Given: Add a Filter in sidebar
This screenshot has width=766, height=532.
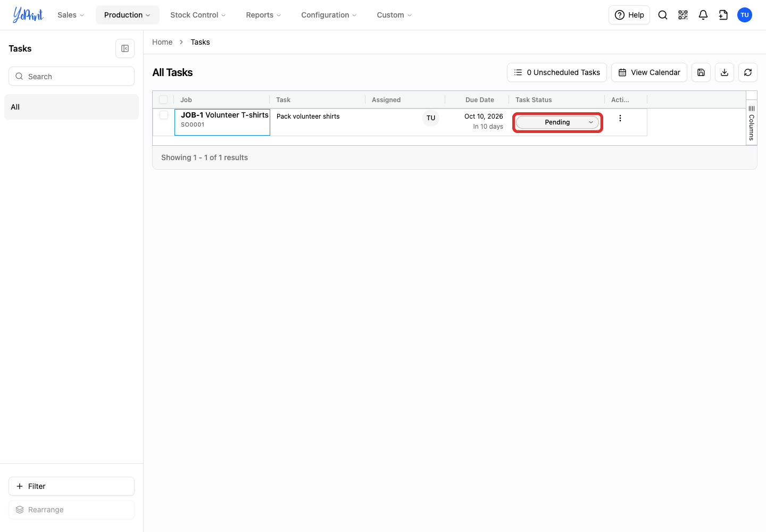Looking at the screenshot, I should coord(71,486).
